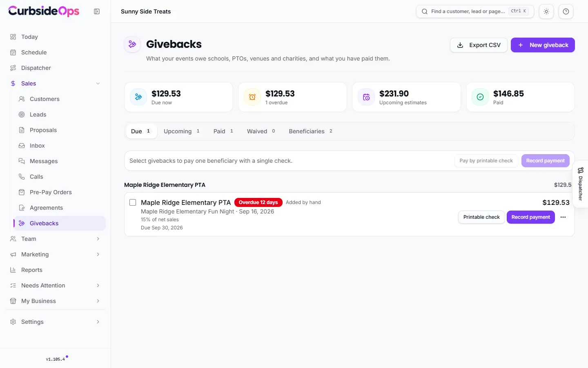Collapse the Sales section chevron
The image size is (588, 368).
pos(98,83)
